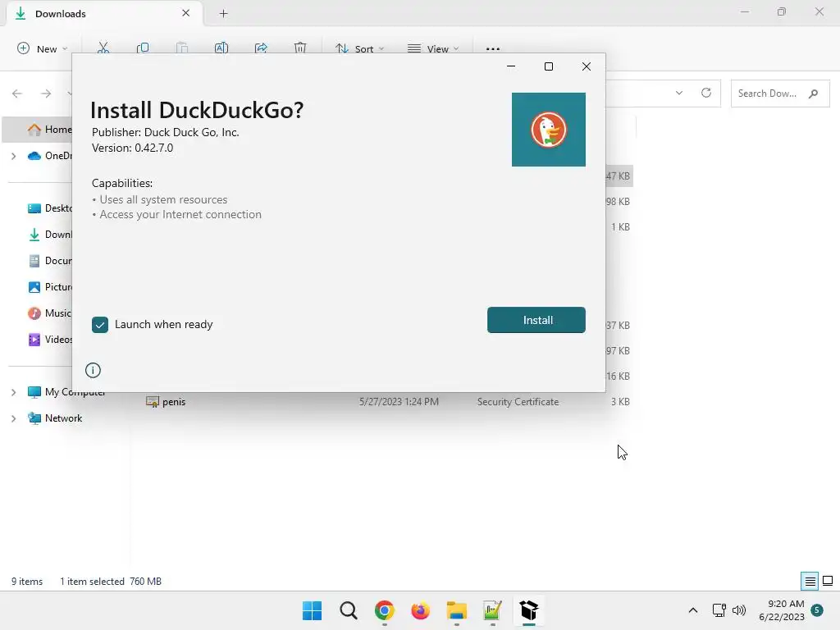This screenshot has width=840, height=630.
Task: Click Rename icon in File Explorer toolbar
Action: [x=221, y=48]
